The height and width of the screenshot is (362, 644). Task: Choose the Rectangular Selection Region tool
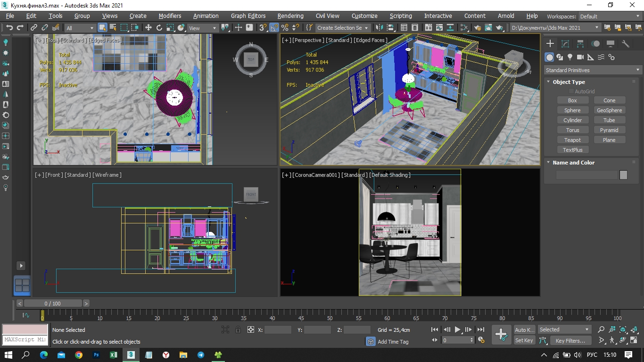click(124, 28)
